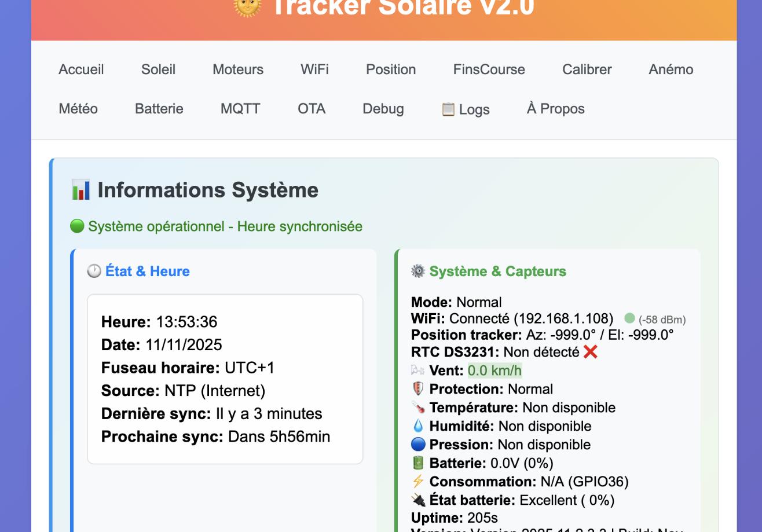Click the thermometer icon beside Température
Viewport: 762px width, 532px height.
(417, 408)
